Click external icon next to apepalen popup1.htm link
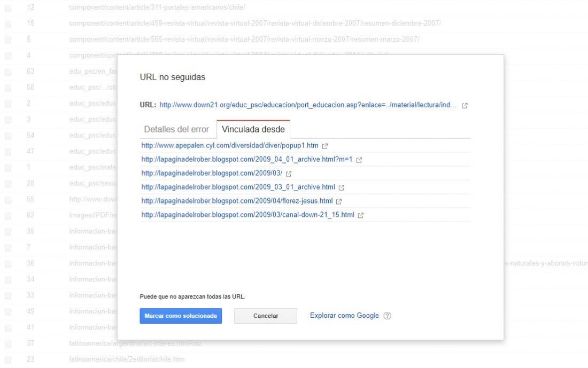The image size is (588, 368). click(325, 146)
